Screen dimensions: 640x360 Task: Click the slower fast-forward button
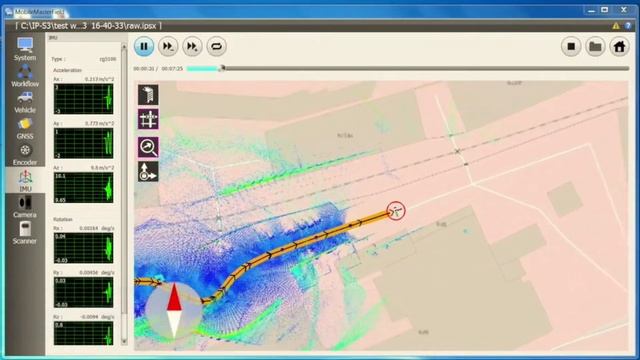pyautogui.click(x=168, y=46)
